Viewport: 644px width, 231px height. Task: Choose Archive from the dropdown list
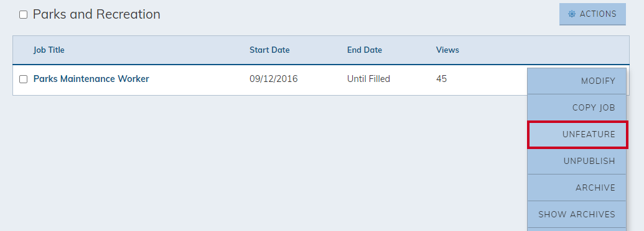(x=577, y=188)
